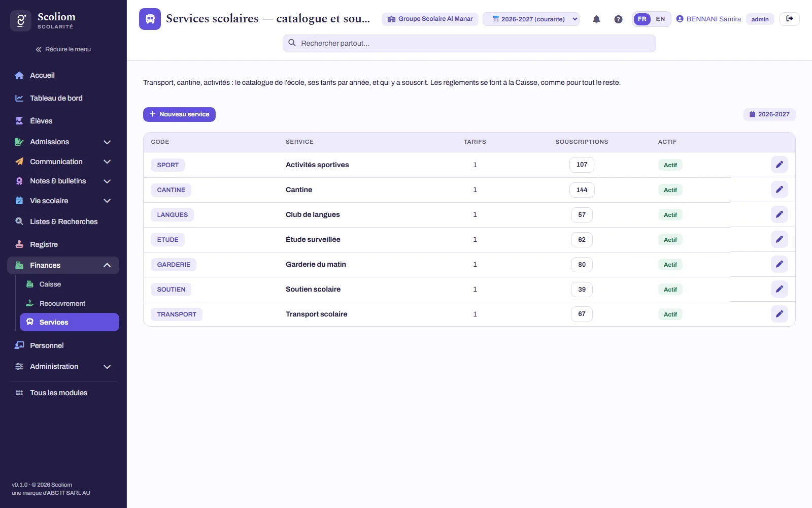Click the logout icon button

coord(789,19)
